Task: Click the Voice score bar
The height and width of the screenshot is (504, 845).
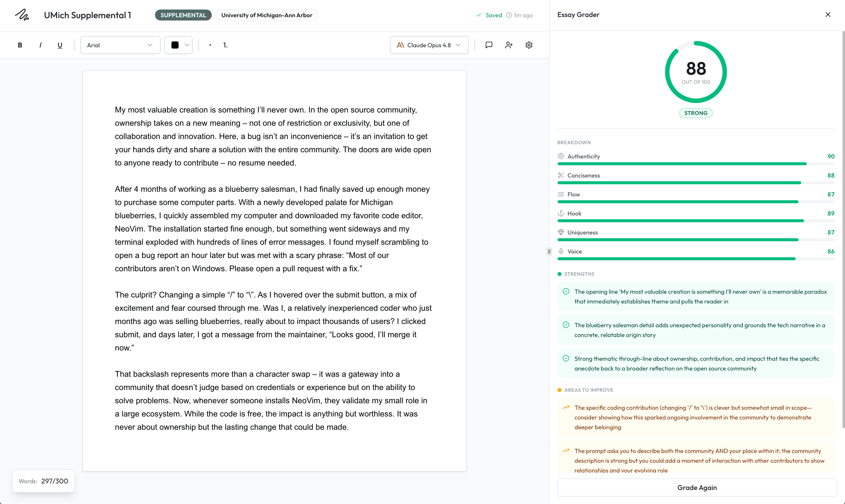Action: pos(696,259)
